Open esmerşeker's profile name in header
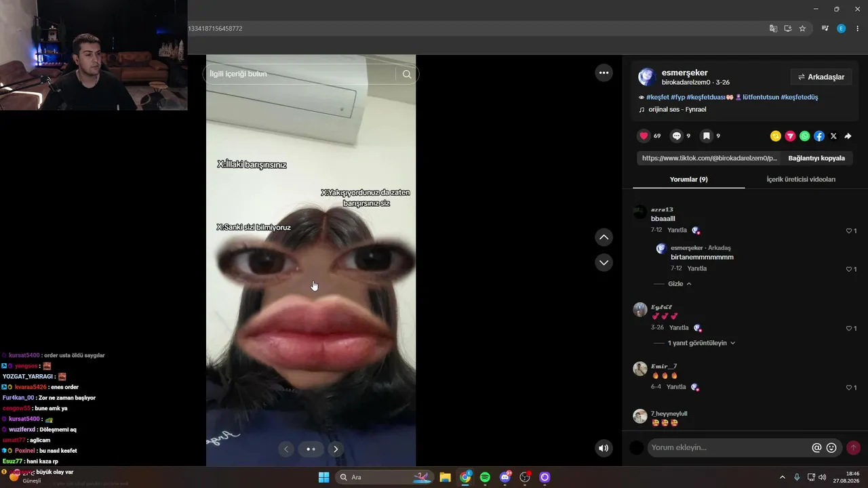Screen dimensions: 868x488 pos(685,73)
